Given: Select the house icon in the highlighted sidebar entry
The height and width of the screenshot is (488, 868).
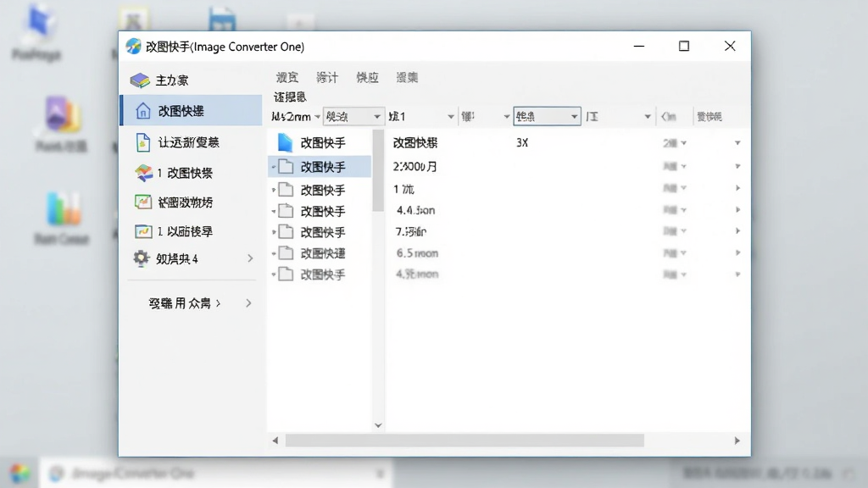Looking at the screenshot, I should [x=142, y=111].
